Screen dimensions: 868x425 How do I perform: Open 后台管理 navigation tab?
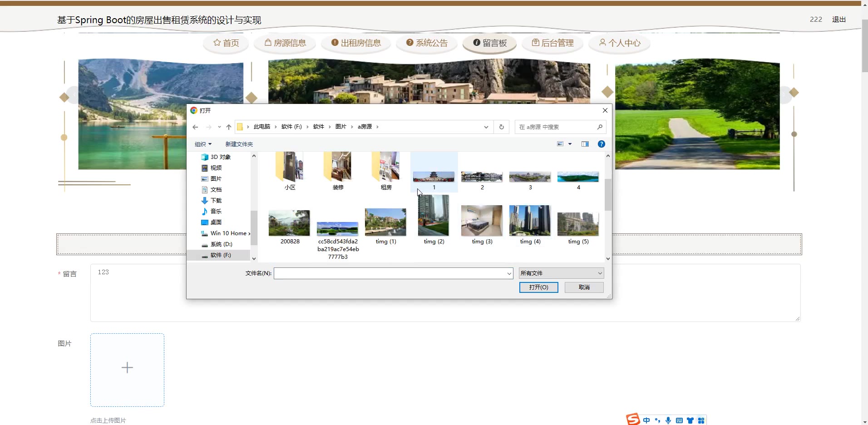pos(552,43)
